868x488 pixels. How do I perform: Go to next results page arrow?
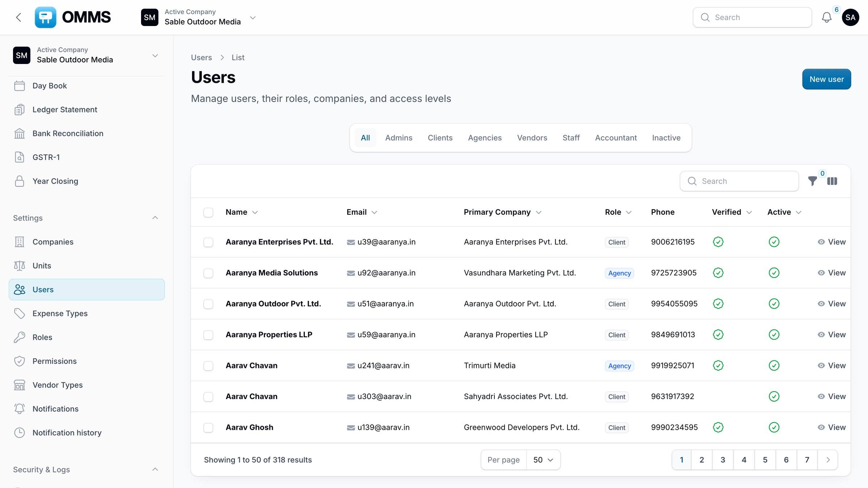tap(828, 460)
